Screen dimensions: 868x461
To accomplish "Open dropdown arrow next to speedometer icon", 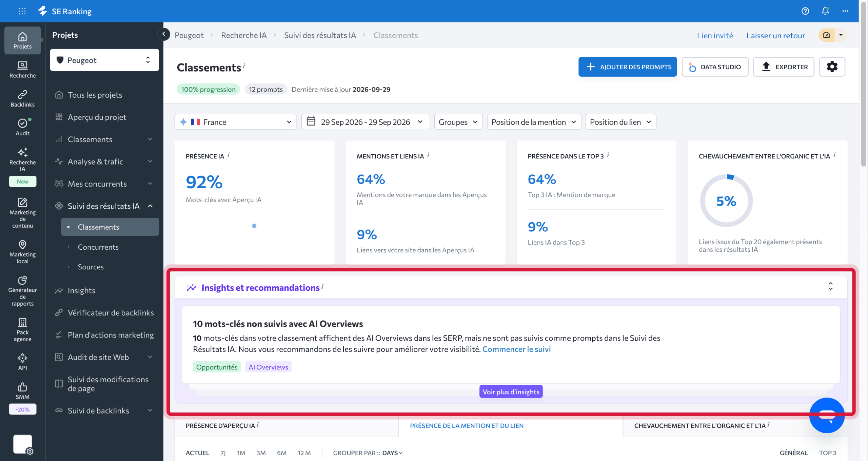I will coord(841,35).
